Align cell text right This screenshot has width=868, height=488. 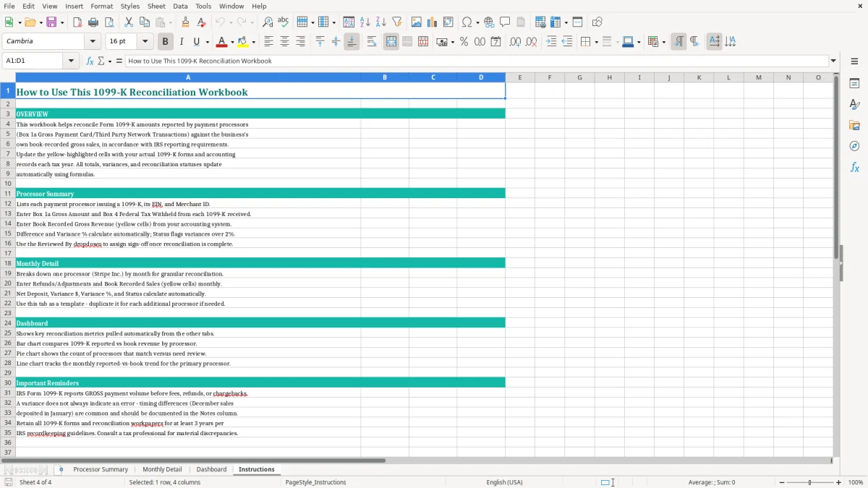[301, 42]
